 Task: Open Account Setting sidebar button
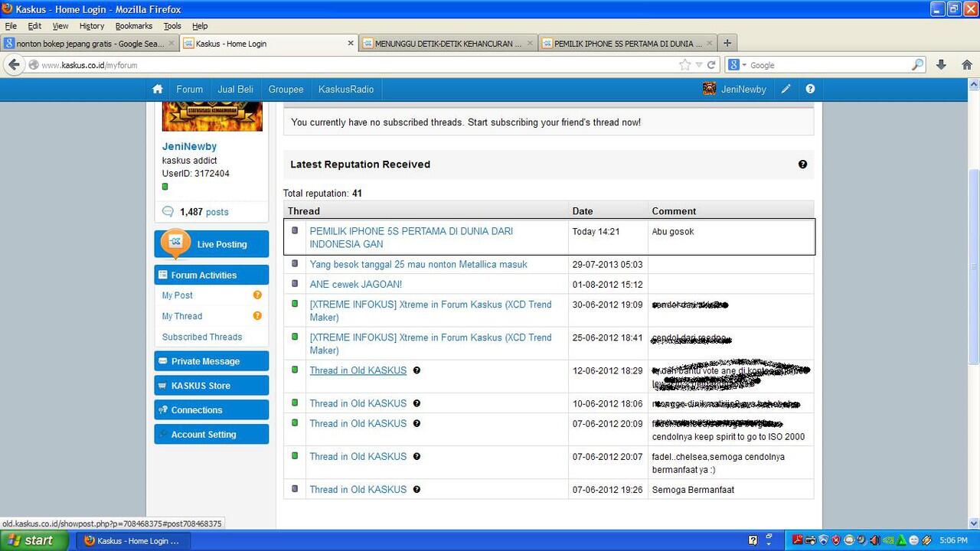(211, 435)
